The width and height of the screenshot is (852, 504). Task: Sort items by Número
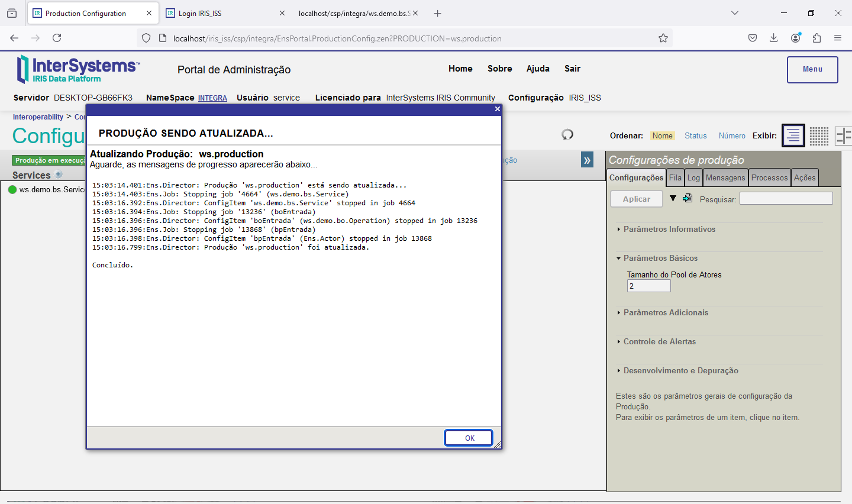(x=732, y=135)
